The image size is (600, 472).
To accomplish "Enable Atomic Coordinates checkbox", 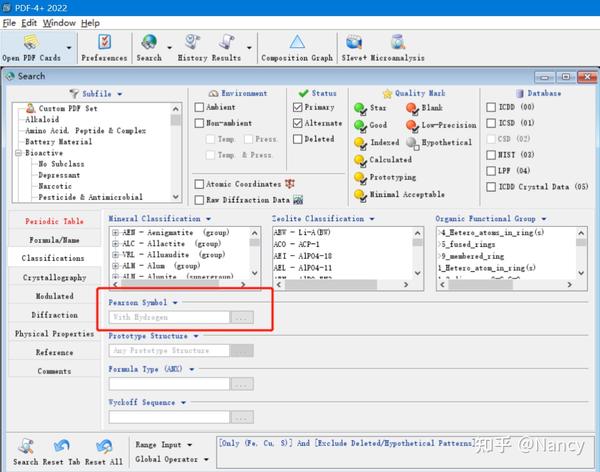I will click(x=199, y=184).
